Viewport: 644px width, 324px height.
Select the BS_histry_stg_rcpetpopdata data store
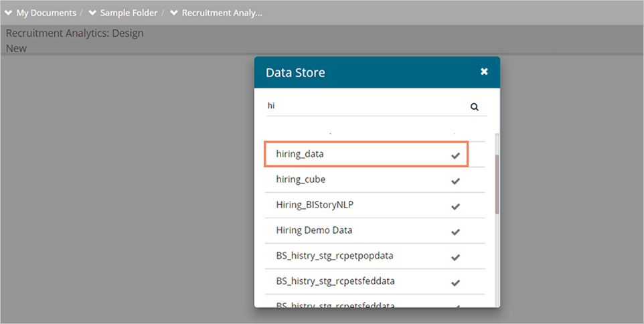pos(375,256)
